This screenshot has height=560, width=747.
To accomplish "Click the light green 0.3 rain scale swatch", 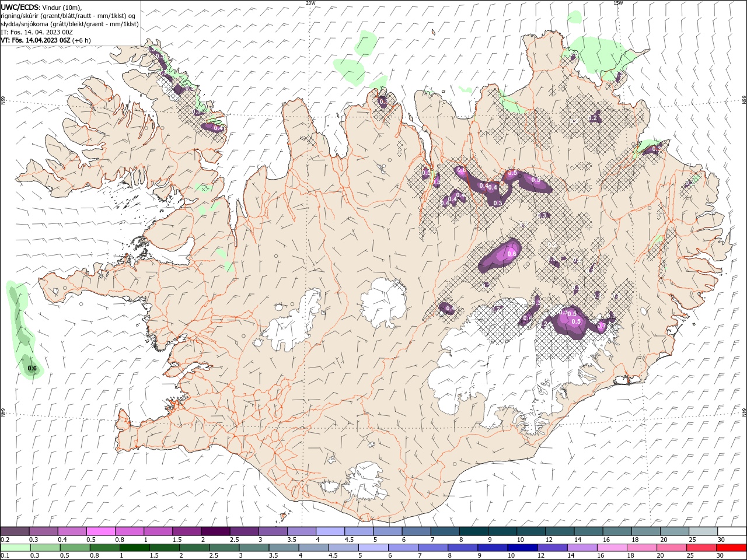I will point(46,548).
